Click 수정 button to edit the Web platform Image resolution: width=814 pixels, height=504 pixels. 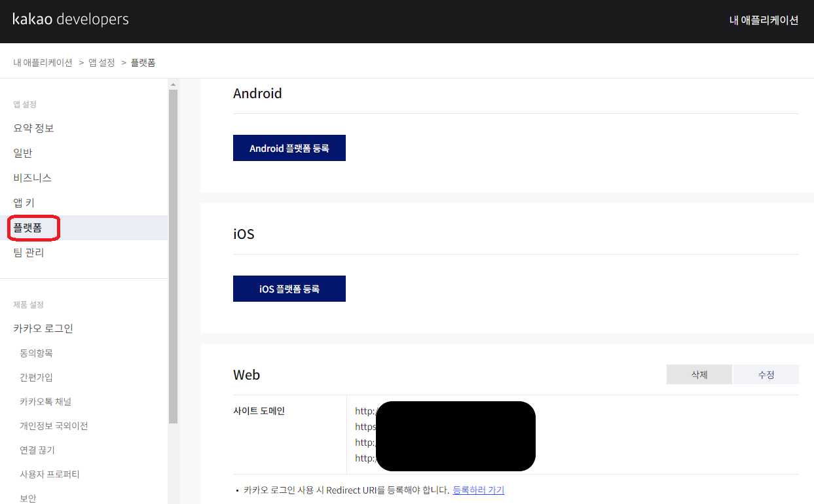point(766,375)
